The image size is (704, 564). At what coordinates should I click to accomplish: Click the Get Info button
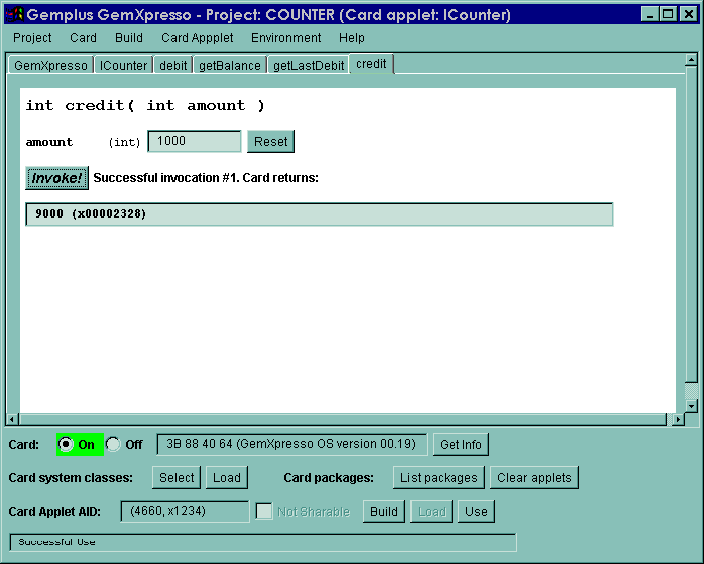[x=461, y=445]
